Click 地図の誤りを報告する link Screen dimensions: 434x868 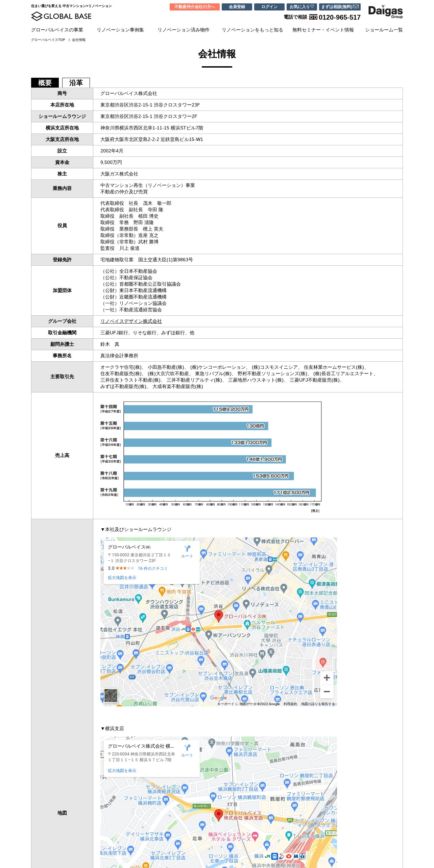pyautogui.click(x=318, y=704)
